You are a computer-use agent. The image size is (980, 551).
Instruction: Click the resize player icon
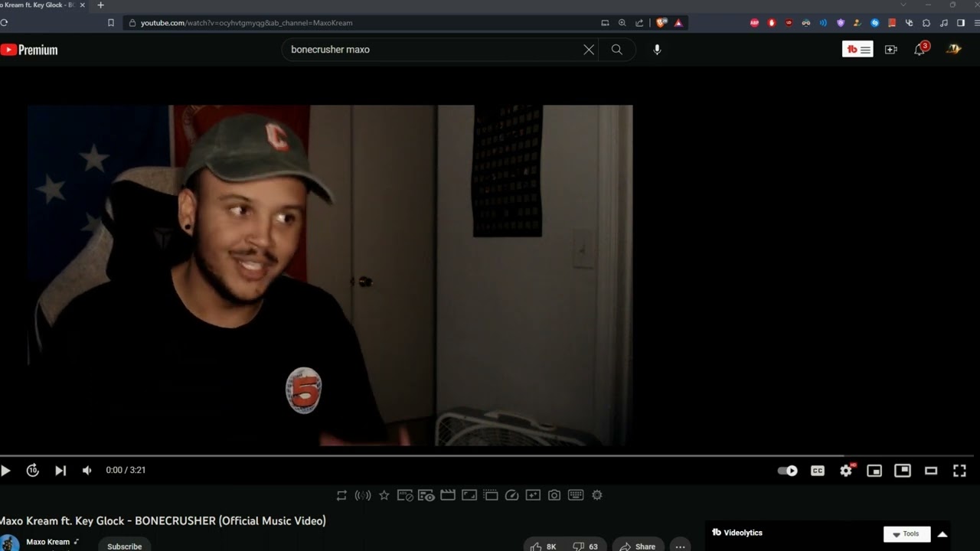(469, 495)
